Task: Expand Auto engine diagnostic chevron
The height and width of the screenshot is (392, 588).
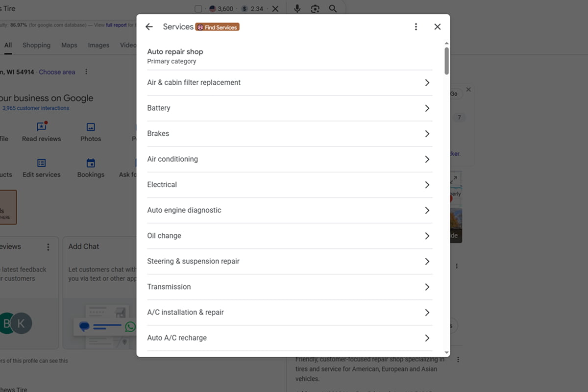Action: (427, 210)
